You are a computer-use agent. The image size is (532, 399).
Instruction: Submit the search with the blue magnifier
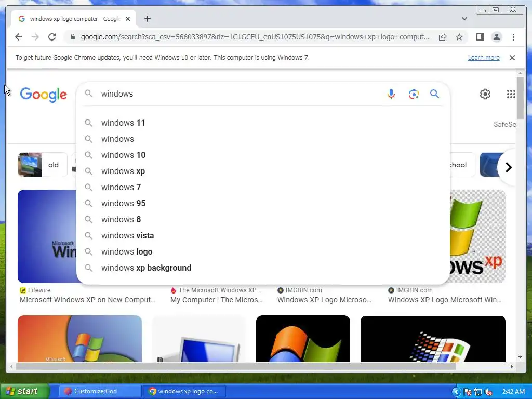click(x=434, y=94)
